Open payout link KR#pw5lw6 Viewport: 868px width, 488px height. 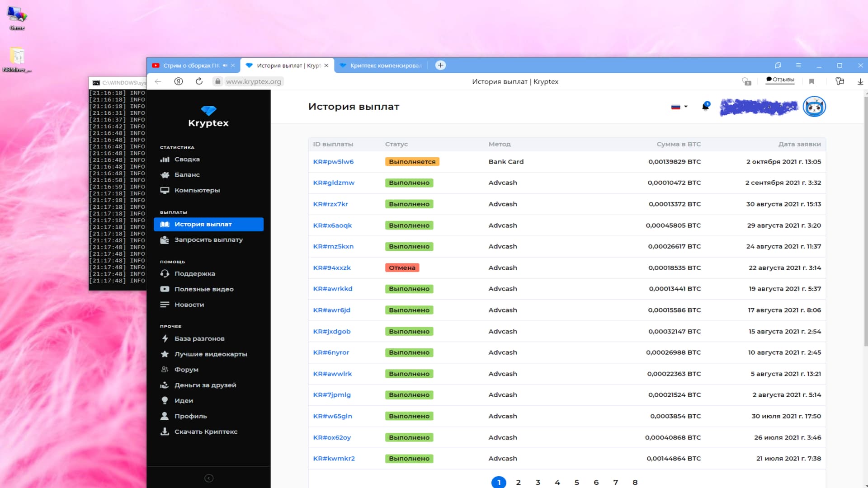pyautogui.click(x=333, y=162)
